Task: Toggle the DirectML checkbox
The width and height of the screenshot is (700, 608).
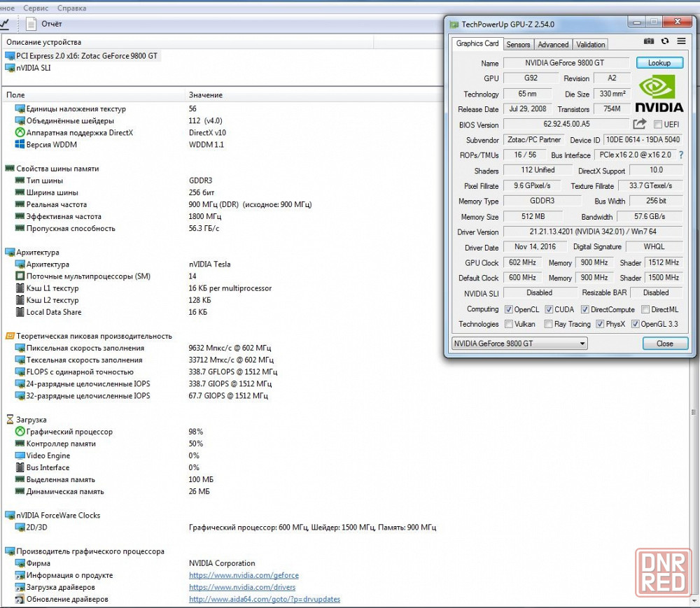Action: click(x=645, y=309)
